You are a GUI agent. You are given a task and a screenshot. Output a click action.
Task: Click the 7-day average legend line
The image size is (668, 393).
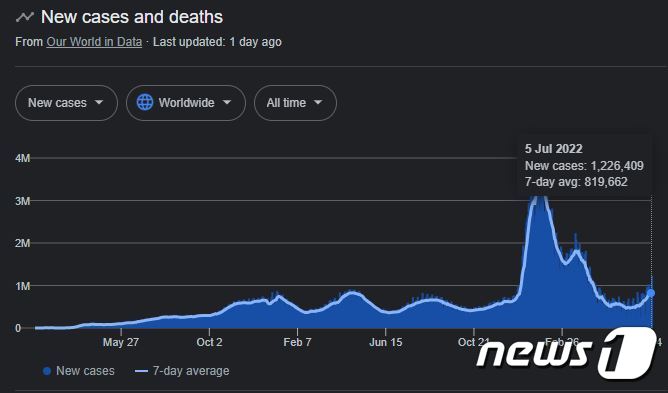click(141, 371)
